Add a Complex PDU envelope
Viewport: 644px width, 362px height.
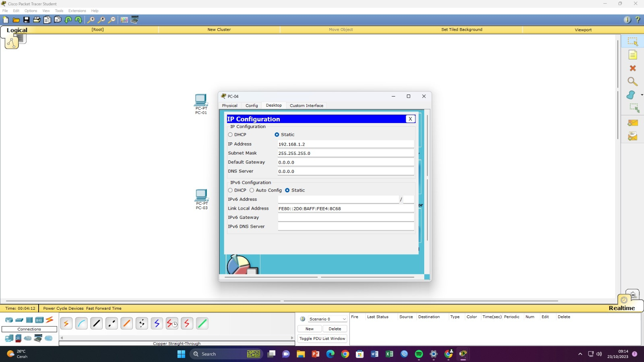pyautogui.click(x=633, y=136)
